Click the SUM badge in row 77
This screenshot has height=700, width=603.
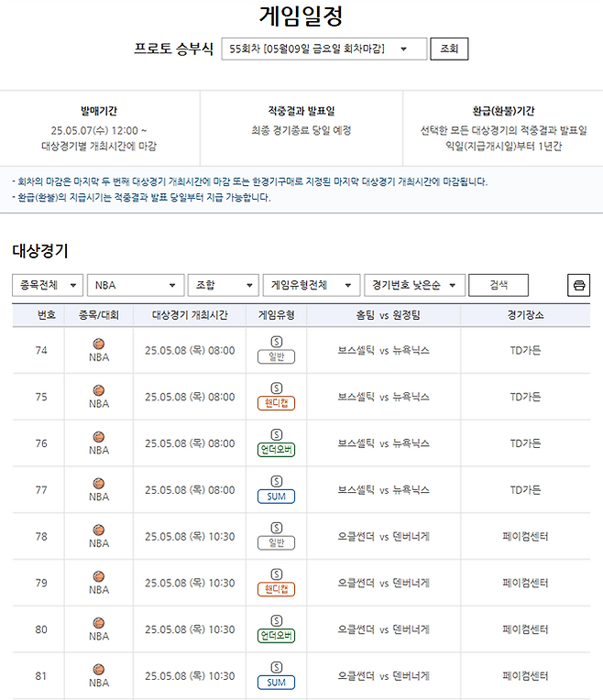coord(276,497)
